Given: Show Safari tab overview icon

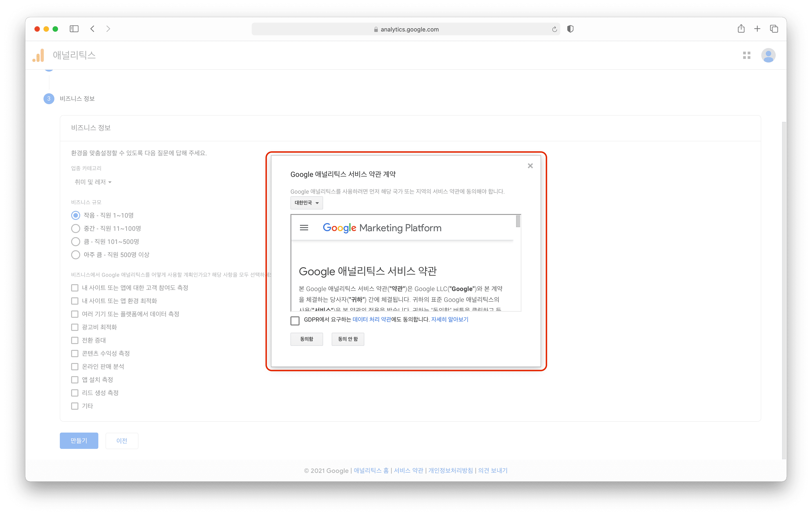Looking at the screenshot, I should coord(774,29).
